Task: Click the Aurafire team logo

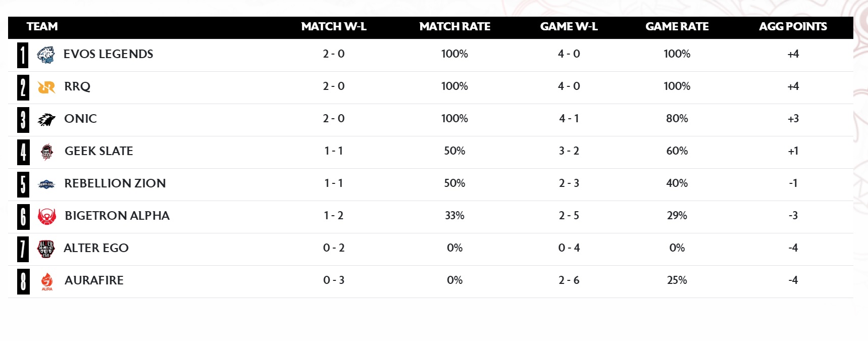Action: [x=47, y=282]
